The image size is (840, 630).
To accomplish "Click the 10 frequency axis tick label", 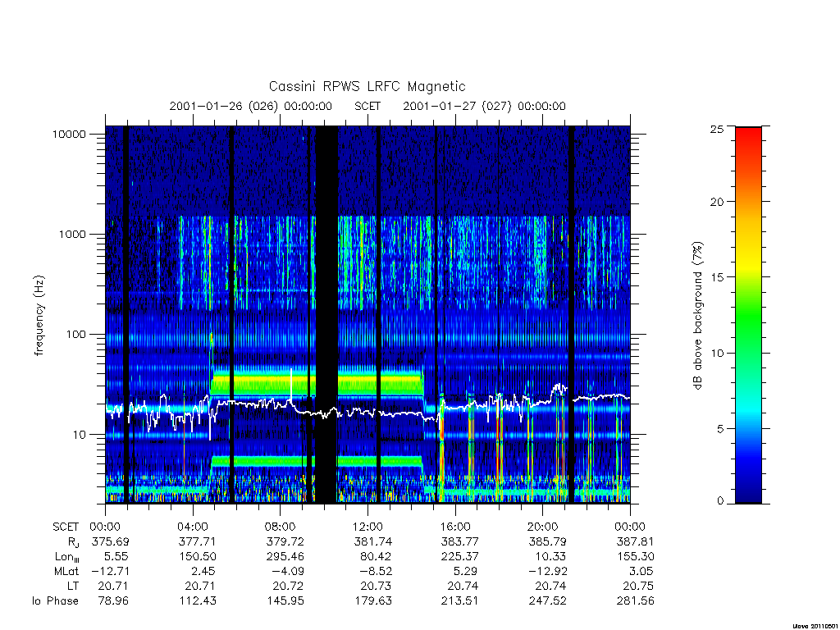I will 80,435.
